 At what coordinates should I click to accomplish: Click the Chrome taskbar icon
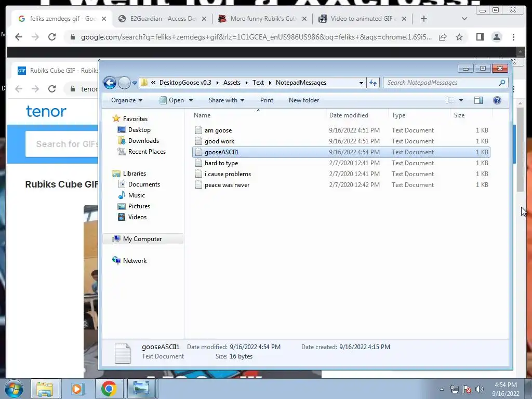click(109, 389)
